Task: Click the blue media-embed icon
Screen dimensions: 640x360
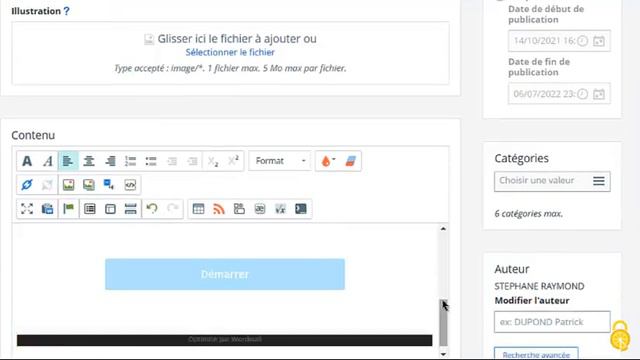Action: (x=109, y=184)
